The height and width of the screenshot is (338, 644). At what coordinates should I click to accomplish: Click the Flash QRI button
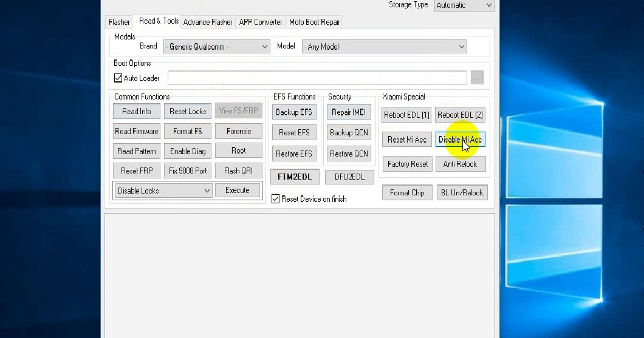pyautogui.click(x=239, y=171)
